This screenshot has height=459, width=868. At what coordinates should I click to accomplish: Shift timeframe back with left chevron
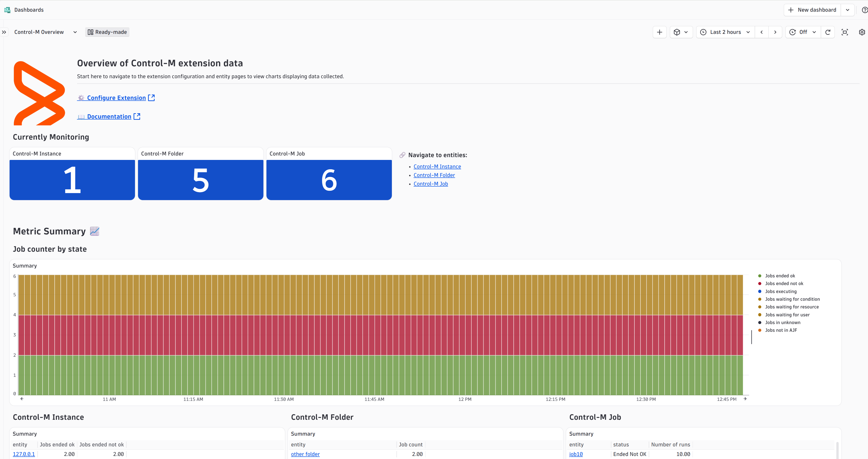pyautogui.click(x=762, y=32)
